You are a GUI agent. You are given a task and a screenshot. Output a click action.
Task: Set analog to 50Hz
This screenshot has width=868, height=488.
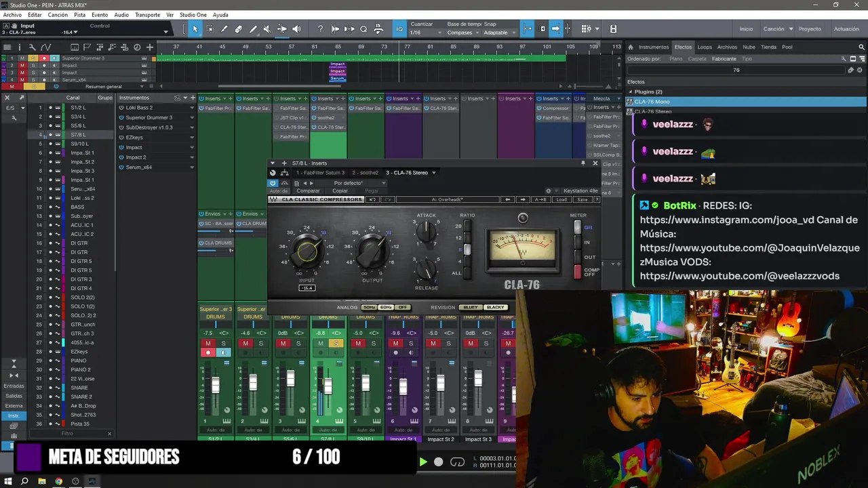coord(369,308)
